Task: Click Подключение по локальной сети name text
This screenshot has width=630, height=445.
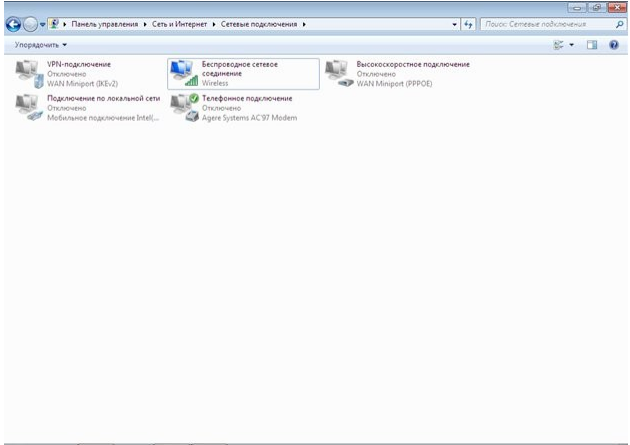Action: coord(104,98)
